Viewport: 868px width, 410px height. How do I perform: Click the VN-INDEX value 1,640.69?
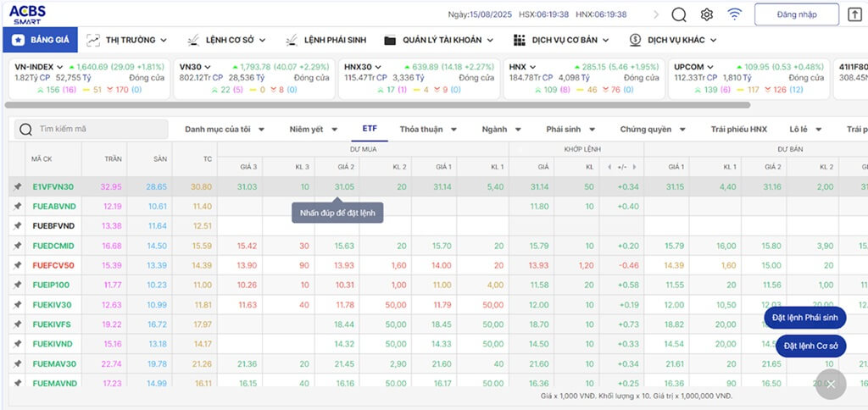(92, 67)
